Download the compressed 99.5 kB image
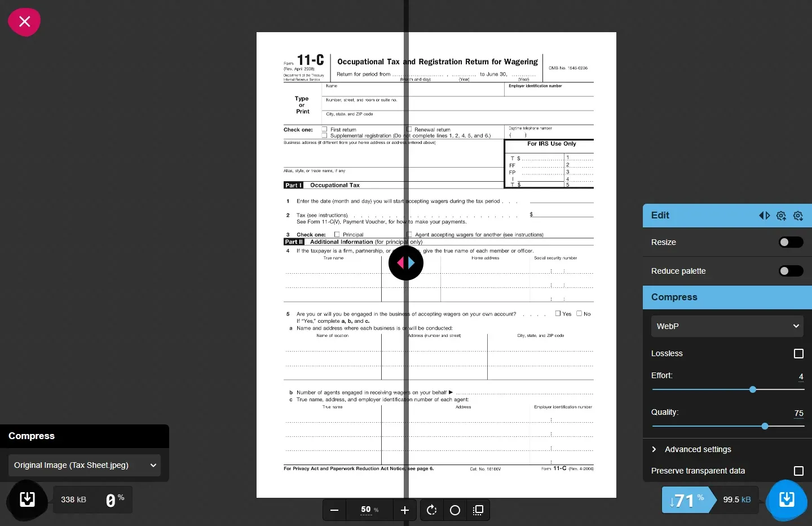The image size is (812, 526). pos(787,499)
